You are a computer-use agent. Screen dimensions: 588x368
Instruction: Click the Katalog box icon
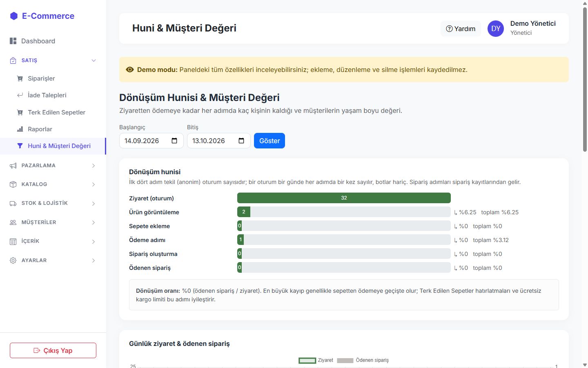click(x=13, y=184)
